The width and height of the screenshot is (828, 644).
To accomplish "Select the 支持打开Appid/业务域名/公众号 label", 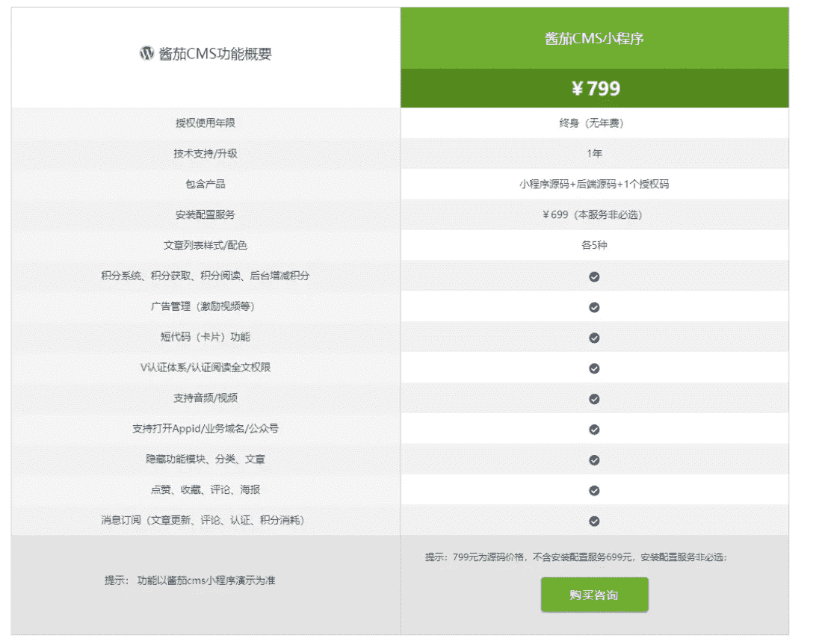I will click(206, 429).
